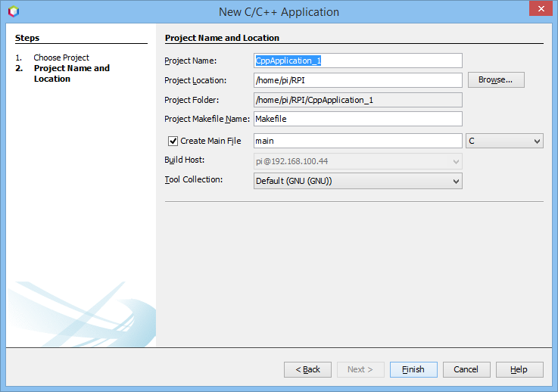The width and height of the screenshot is (558, 392).
Task: Click the New C/C++ Application title bar text
Action: (x=279, y=11)
